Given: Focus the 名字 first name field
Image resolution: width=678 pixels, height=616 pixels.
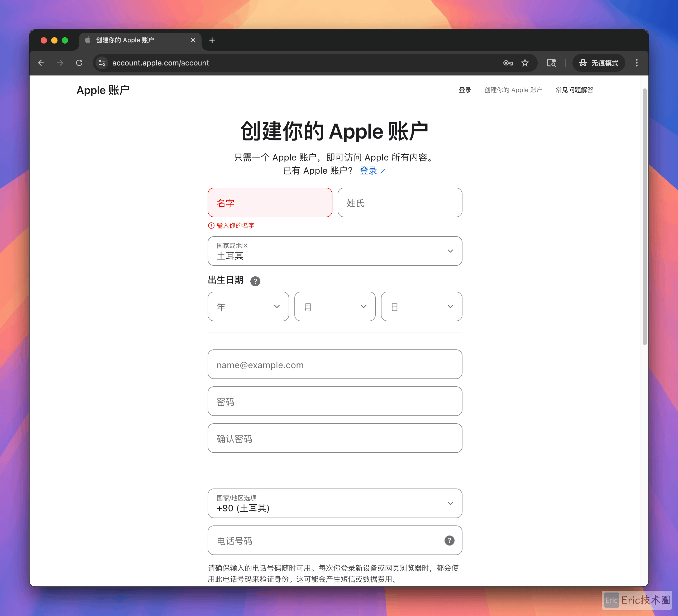Looking at the screenshot, I should coord(270,202).
